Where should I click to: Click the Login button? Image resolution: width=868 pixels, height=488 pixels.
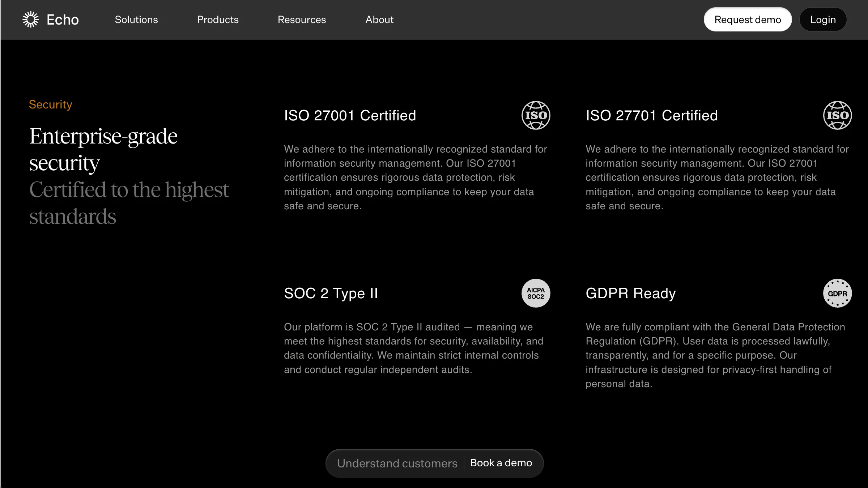pyautogui.click(x=823, y=20)
